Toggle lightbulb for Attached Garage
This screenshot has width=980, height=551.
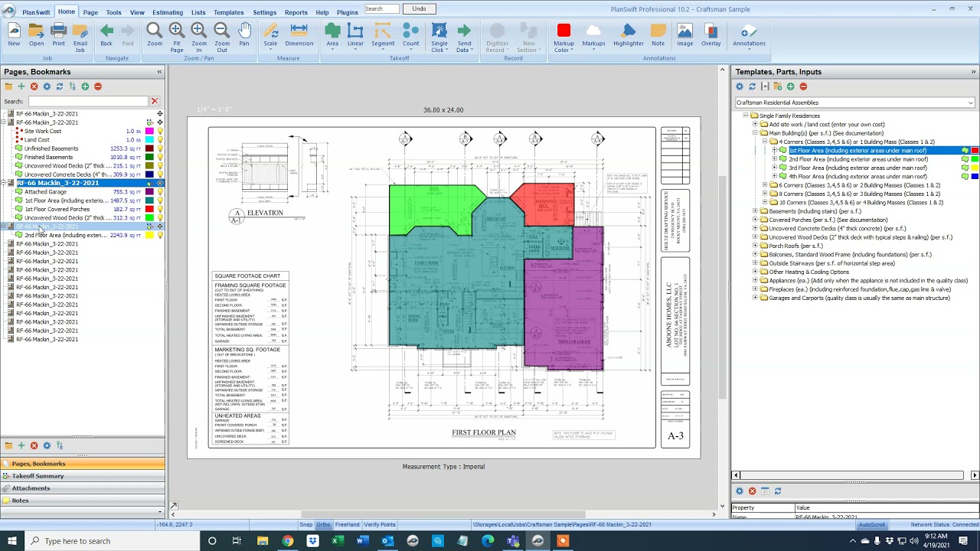pos(160,192)
